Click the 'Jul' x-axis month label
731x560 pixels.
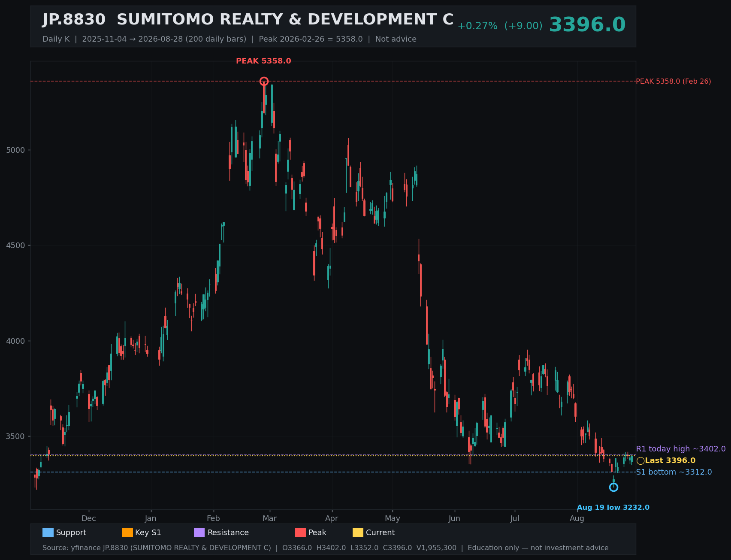pos(515,518)
